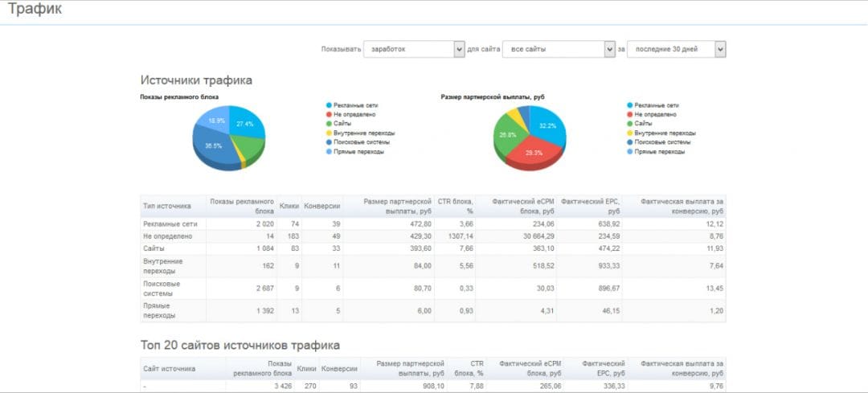Click 'Клики' header in traffic sources table
Viewport: 868px width, 393px height.
[x=289, y=206]
